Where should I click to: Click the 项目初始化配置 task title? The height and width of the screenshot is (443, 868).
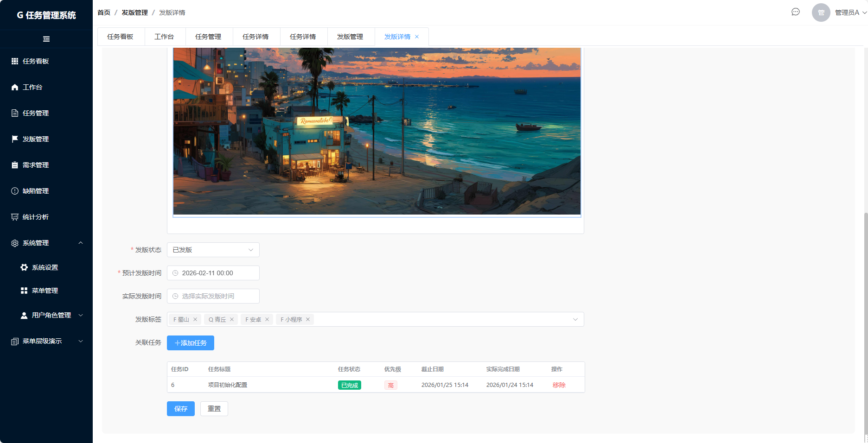[x=228, y=385]
